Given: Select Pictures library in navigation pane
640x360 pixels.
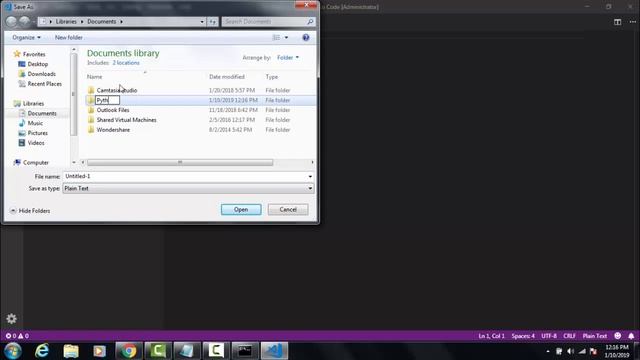Looking at the screenshot, I should pos(33,133).
